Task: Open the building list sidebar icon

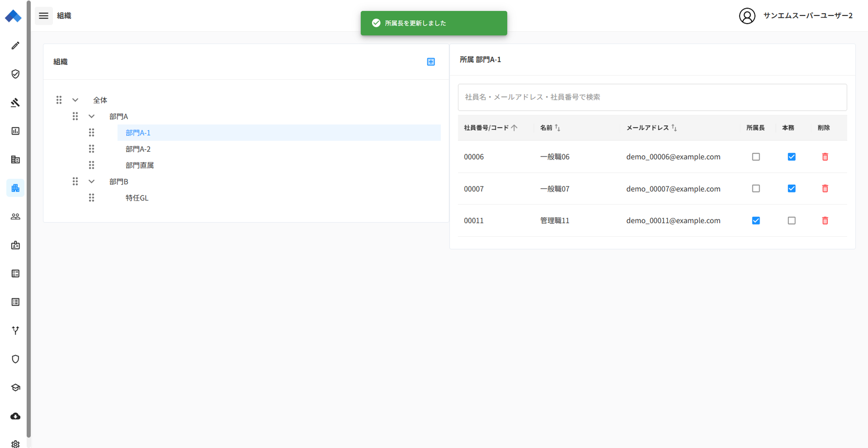Action: pyautogui.click(x=15, y=160)
